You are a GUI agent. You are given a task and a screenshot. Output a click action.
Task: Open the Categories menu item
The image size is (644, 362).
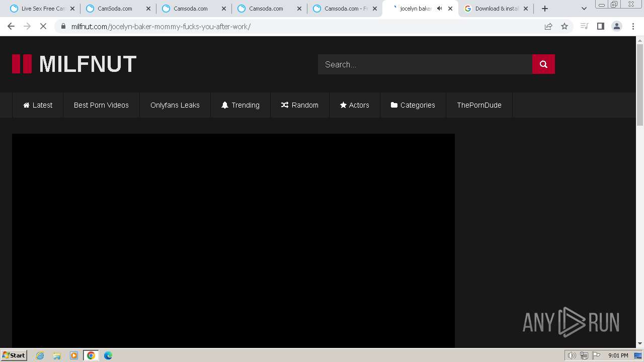[413, 105]
